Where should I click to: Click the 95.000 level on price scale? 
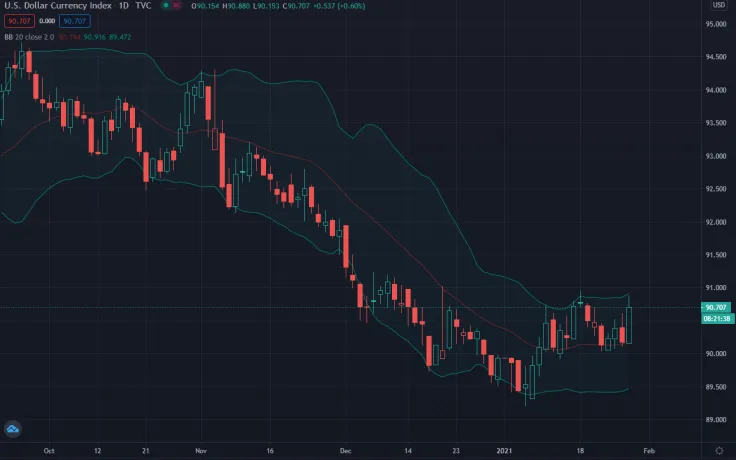[x=715, y=24]
